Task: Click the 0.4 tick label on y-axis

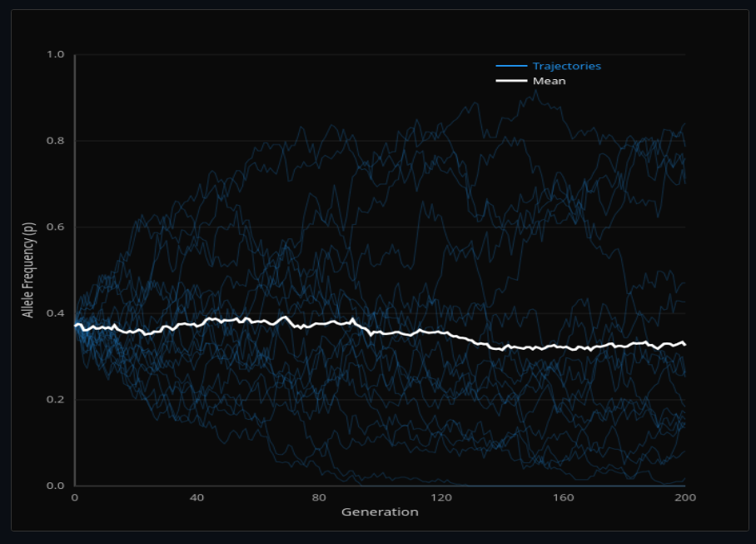Action: pos(55,312)
